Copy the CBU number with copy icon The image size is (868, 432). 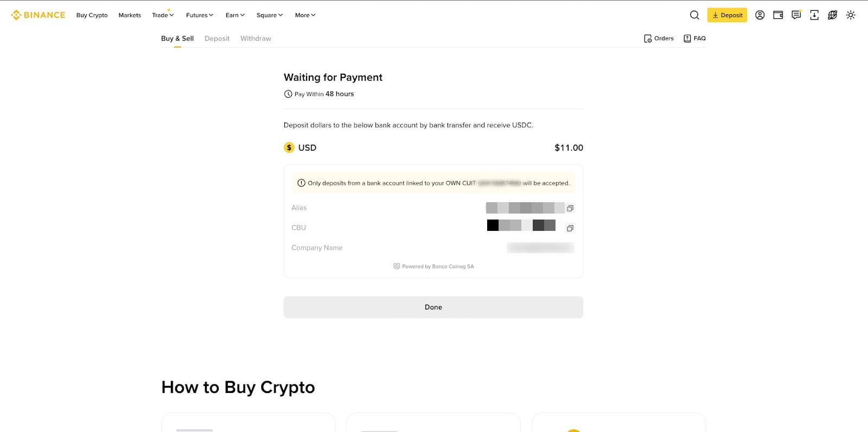point(570,228)
